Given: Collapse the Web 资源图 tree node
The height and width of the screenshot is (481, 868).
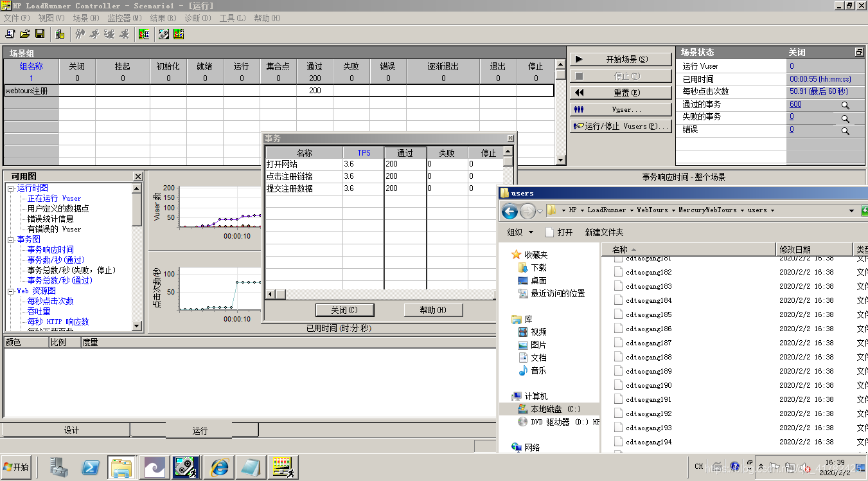Looking at the screenshot, I should (10, 291).
